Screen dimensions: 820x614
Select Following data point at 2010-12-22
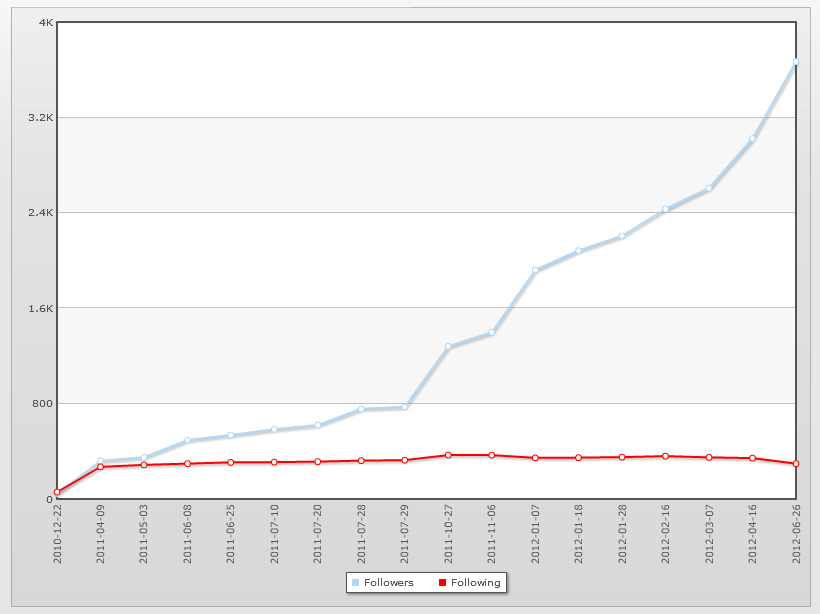57,492
